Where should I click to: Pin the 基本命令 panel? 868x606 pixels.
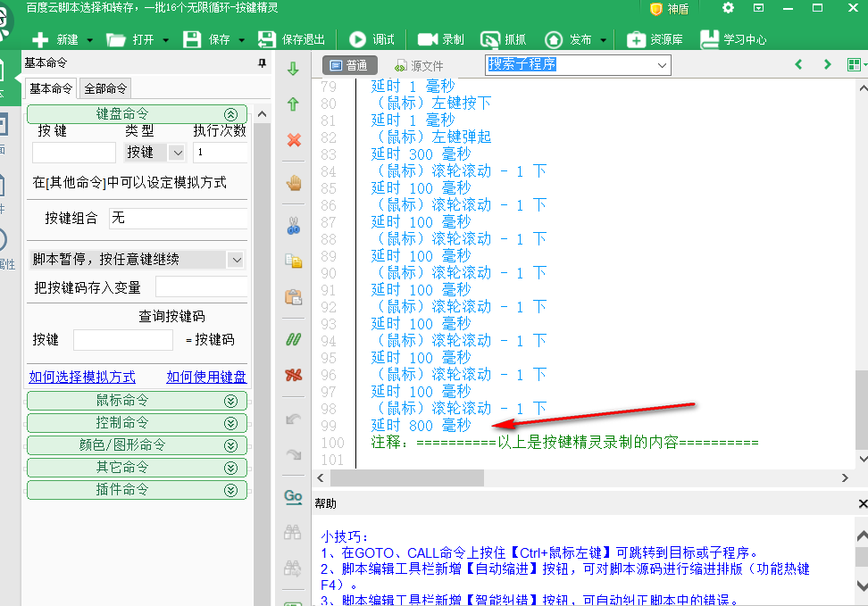coord(262,63)
